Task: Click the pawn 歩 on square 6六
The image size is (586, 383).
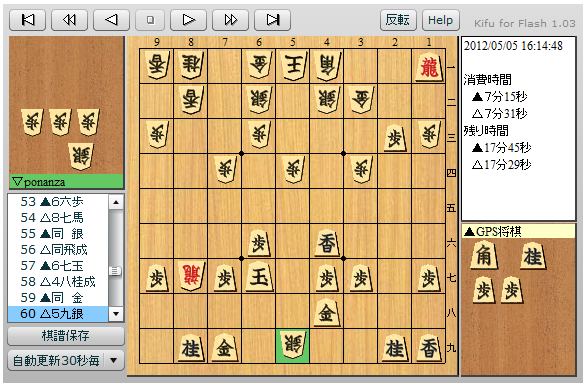Action: click(259, 243)
